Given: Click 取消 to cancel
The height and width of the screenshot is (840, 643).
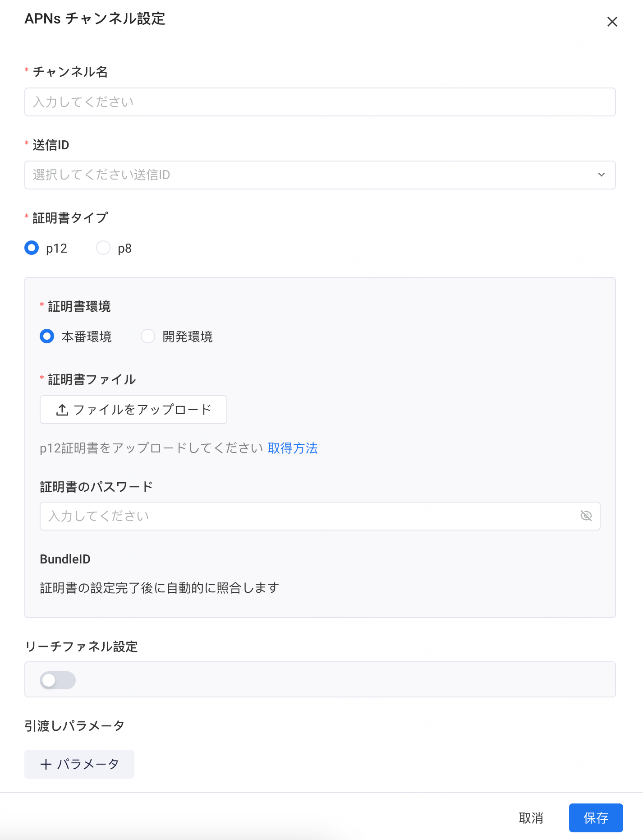Looking at the screenshot, I should pyautogui.click(x=531, y=818).
